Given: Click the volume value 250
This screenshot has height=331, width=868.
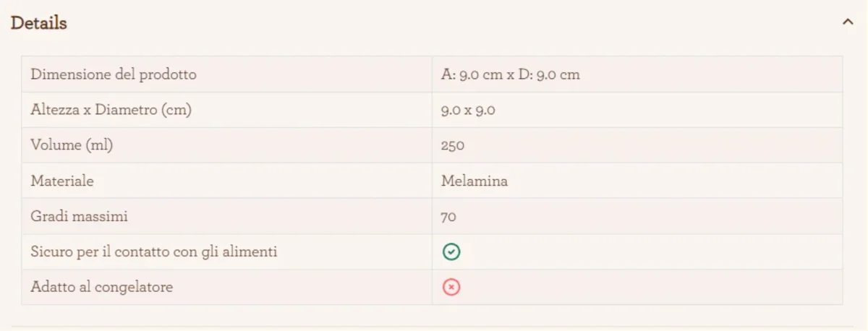Looking at the screenshot, I should point(453,145).
